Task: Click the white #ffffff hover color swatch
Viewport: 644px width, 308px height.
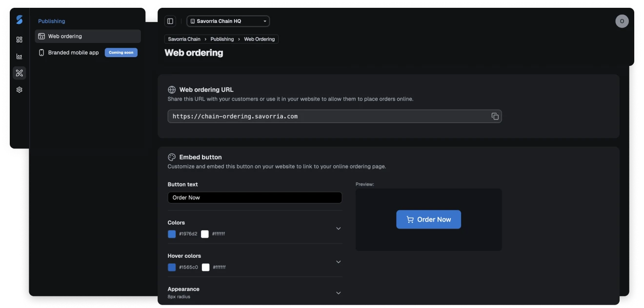Action: point(205,267)
